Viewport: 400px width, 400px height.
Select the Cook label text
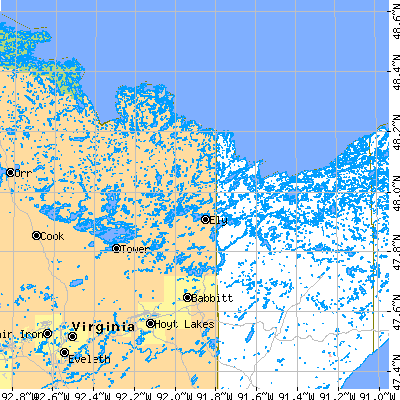[52, 236]
